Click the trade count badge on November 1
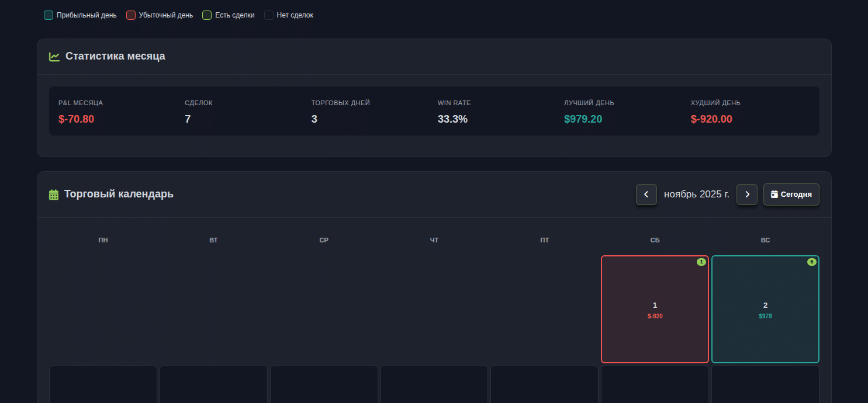 [701, 262]
